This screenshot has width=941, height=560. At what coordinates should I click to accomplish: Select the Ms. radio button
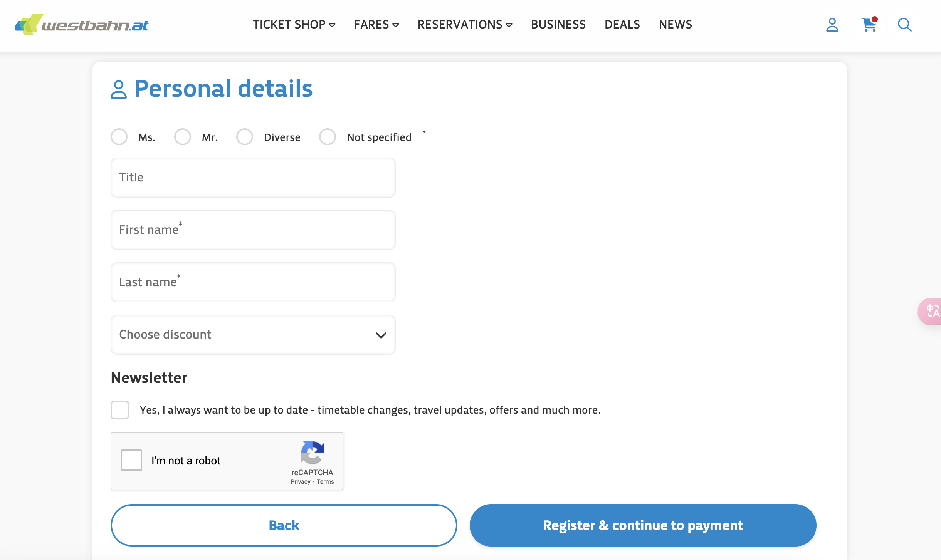pyautogui.click(x=119, y=137)
